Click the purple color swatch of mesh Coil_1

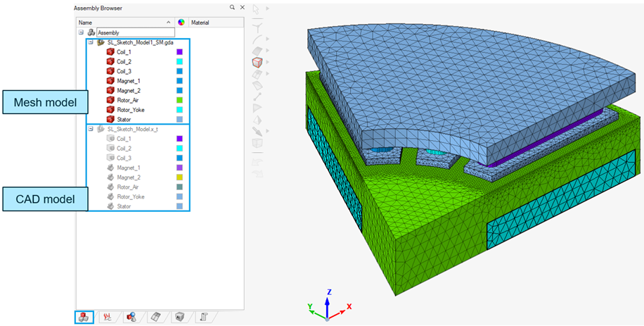pyautogui.click(x=179, y=52)
